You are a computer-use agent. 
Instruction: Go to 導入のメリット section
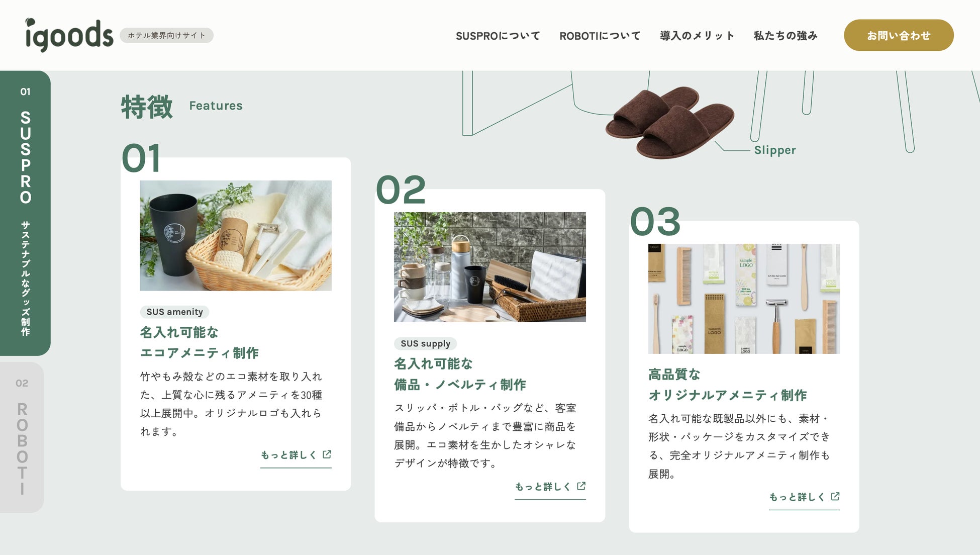point(697,36)
